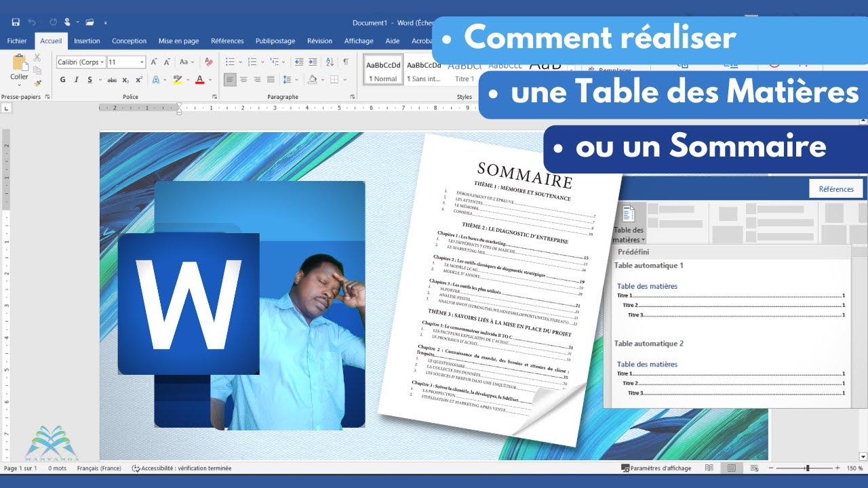Undo the last action
This screenshot has height=488, width=868.
[x=32, y=22]
